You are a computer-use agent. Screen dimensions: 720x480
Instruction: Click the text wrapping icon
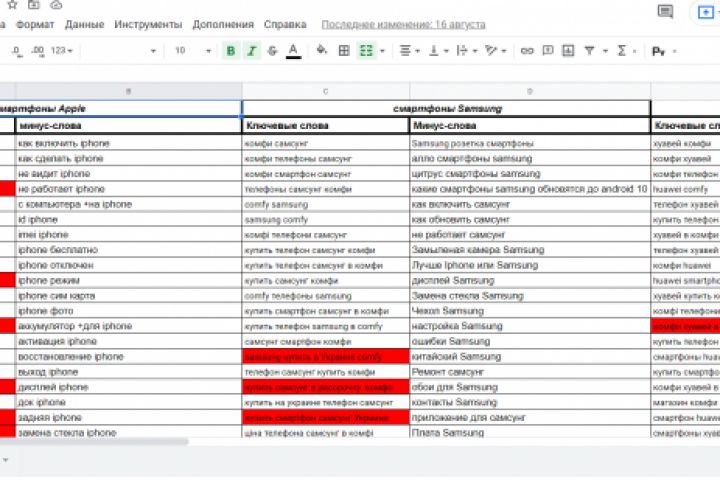[462, 51]
